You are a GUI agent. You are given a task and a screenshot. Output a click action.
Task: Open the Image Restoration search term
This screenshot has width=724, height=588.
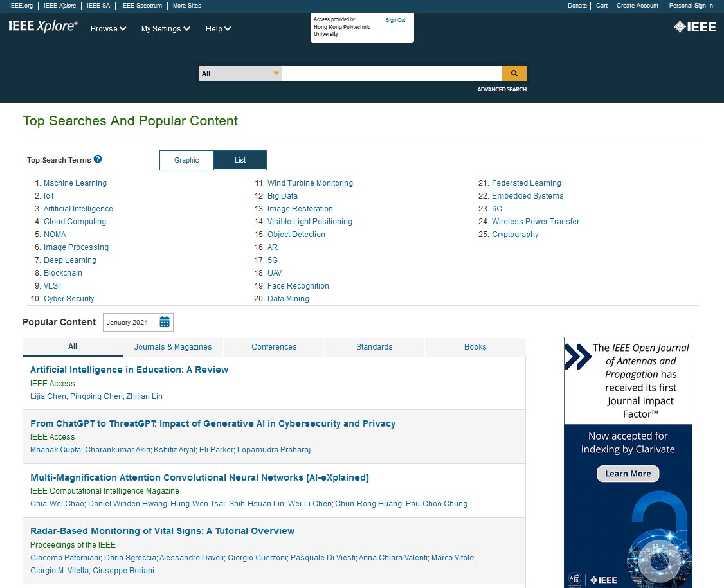pyautogui.click(x=300, y=209)
